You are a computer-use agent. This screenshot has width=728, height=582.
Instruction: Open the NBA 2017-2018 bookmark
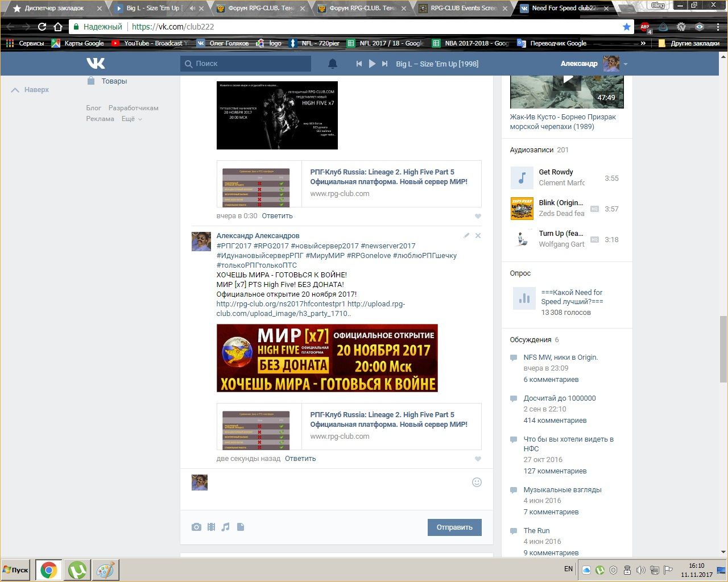pos(470,43)
